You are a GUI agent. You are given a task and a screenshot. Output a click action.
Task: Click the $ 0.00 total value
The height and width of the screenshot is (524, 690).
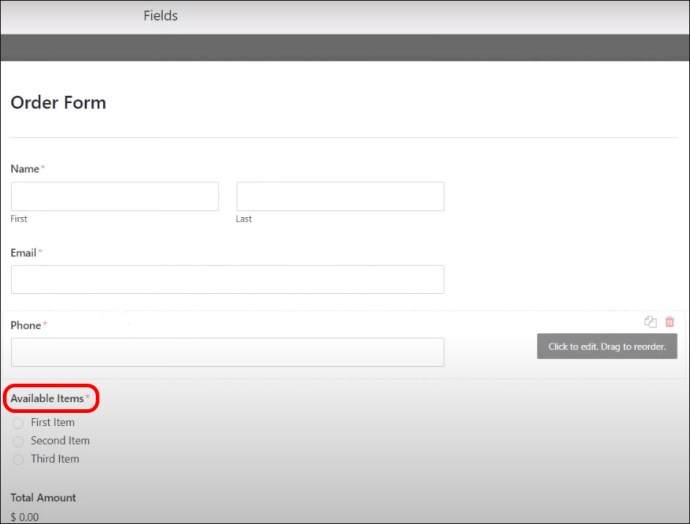25,516
